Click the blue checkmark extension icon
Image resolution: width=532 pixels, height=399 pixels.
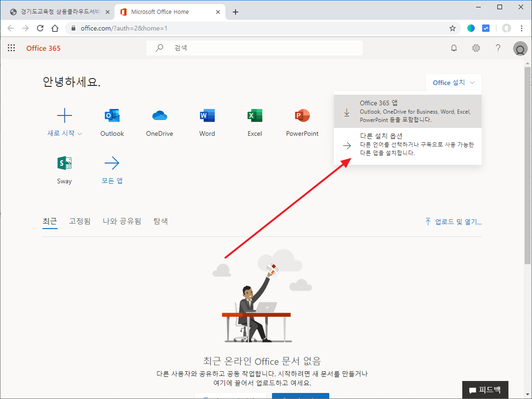point(486,28)
